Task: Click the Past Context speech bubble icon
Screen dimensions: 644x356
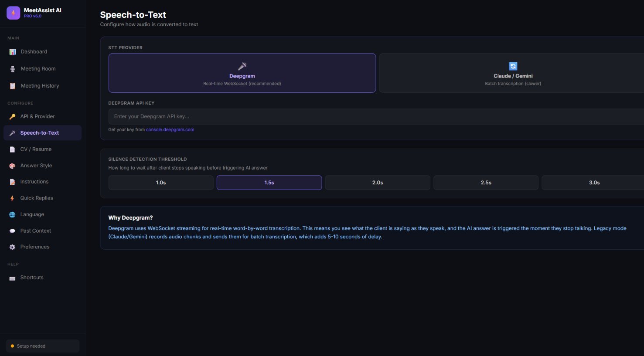Action: coord(12,231)
